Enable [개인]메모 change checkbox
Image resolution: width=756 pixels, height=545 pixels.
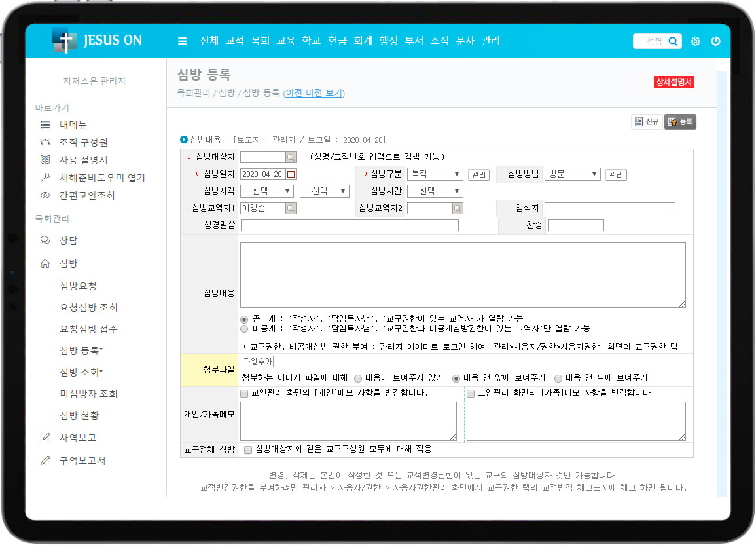pos(244,394)
